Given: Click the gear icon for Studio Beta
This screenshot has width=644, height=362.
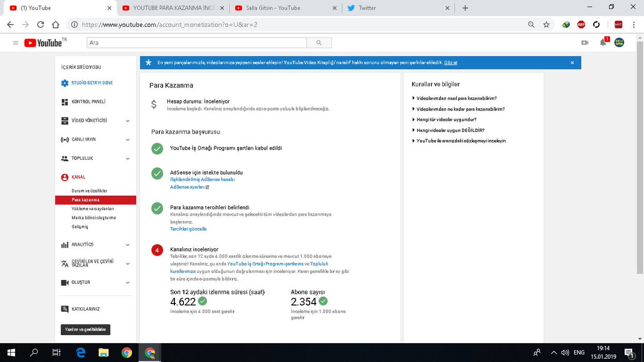Looking at the screenshot, I should (64, 83).
